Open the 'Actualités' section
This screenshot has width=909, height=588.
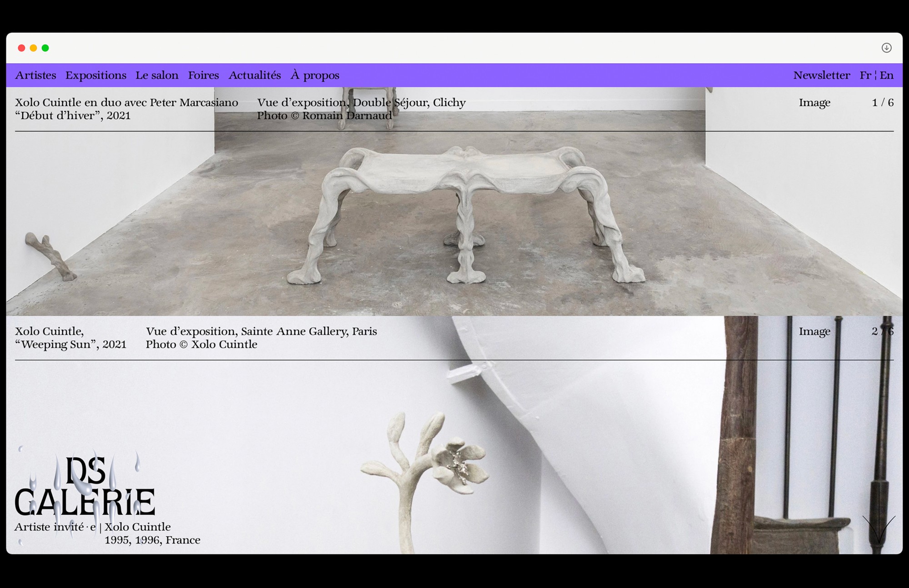tap(255, 75)
